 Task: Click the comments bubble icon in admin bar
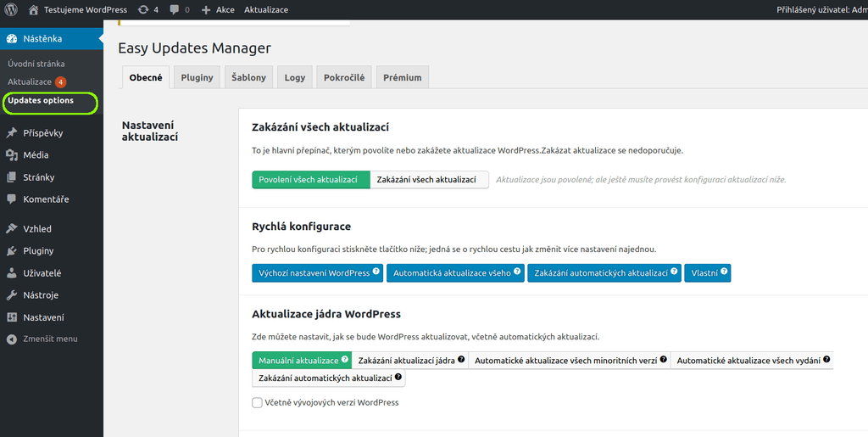pos(175,9)
